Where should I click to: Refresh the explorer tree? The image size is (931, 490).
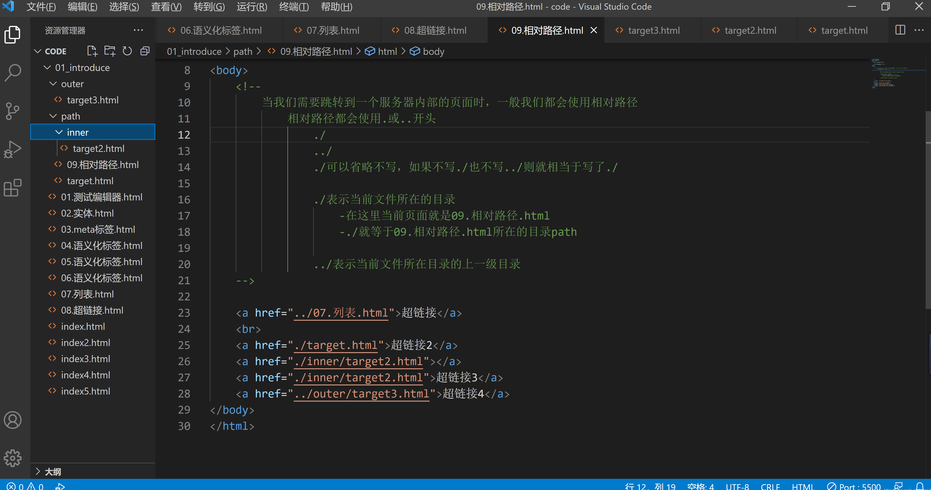pos(127,51)
